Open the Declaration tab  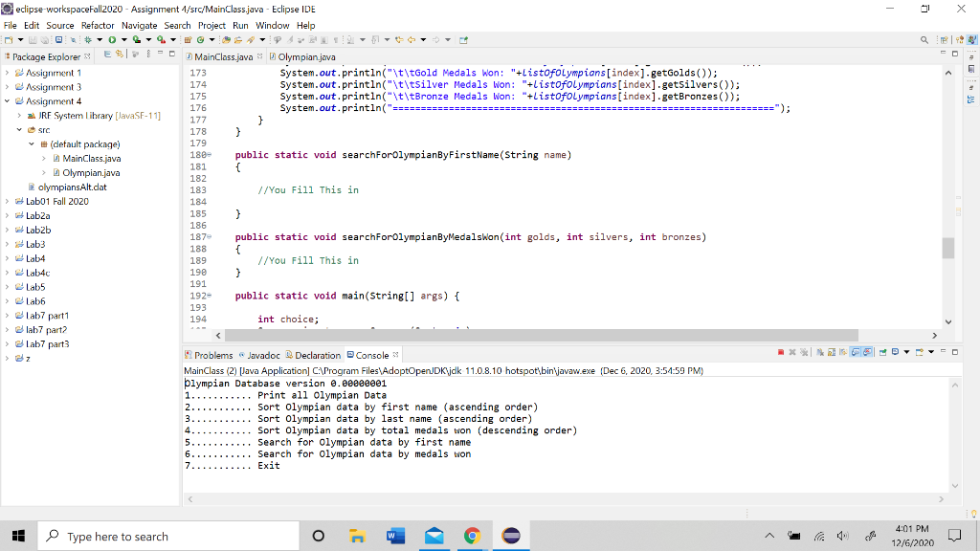pyautogui.click(x=313, y=355)
